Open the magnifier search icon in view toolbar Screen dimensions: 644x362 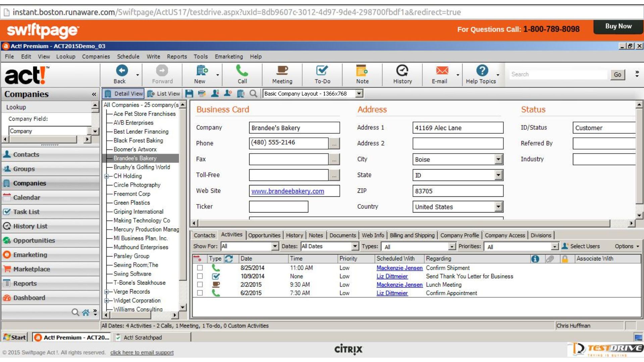(254, 94)
